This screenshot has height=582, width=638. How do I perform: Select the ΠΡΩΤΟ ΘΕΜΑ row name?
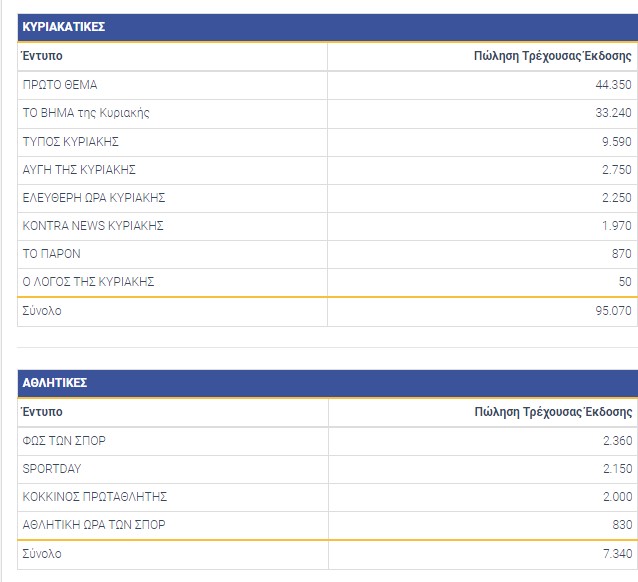60,85
